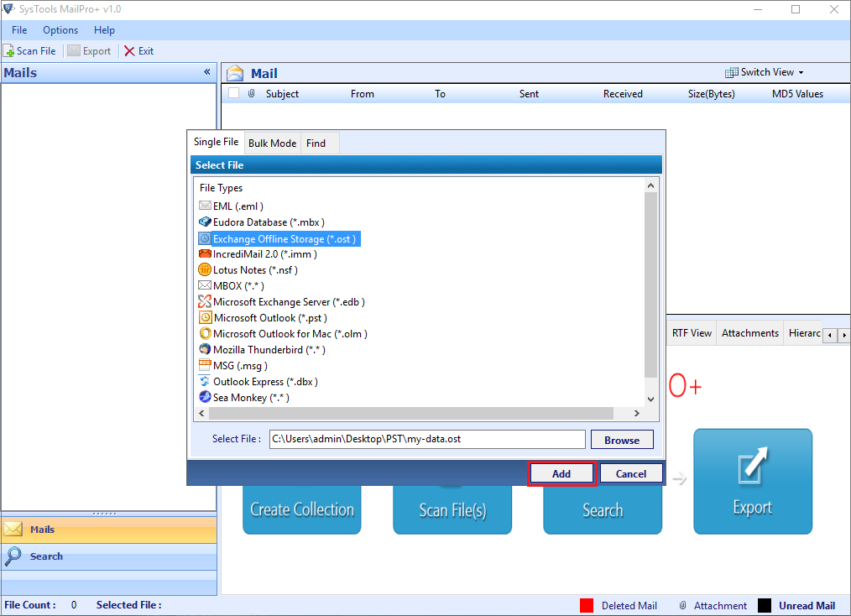Click the red Deleted Mail legend swatch

point(587,606)
